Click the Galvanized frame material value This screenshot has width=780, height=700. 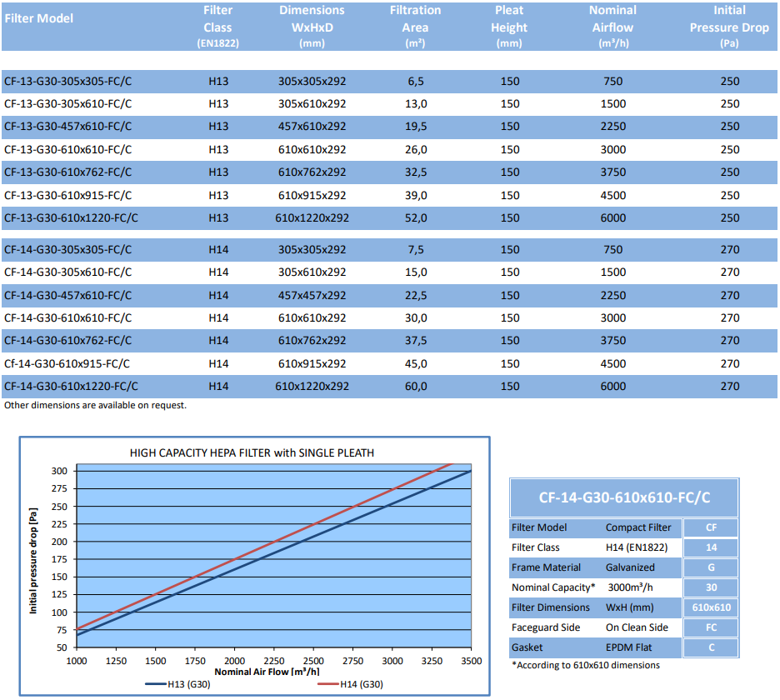click(630, 567)
